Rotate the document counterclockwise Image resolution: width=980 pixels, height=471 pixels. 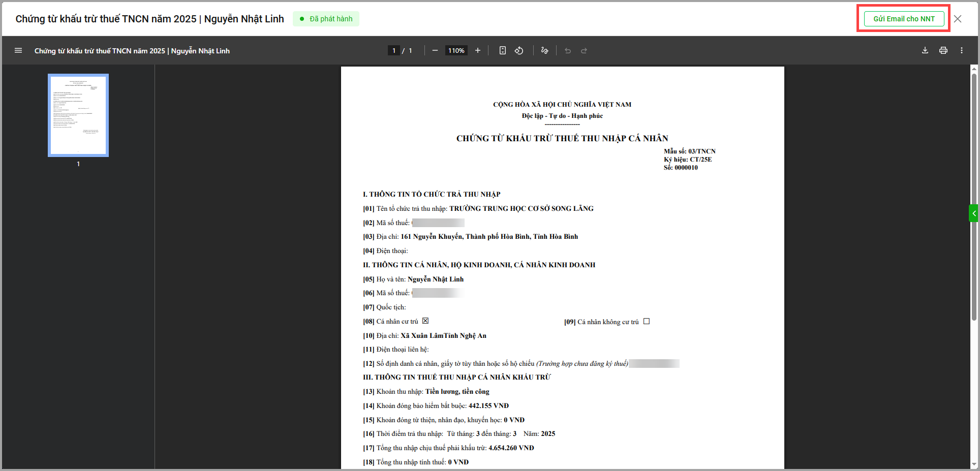pyautogui.click(x=519, y=50)
